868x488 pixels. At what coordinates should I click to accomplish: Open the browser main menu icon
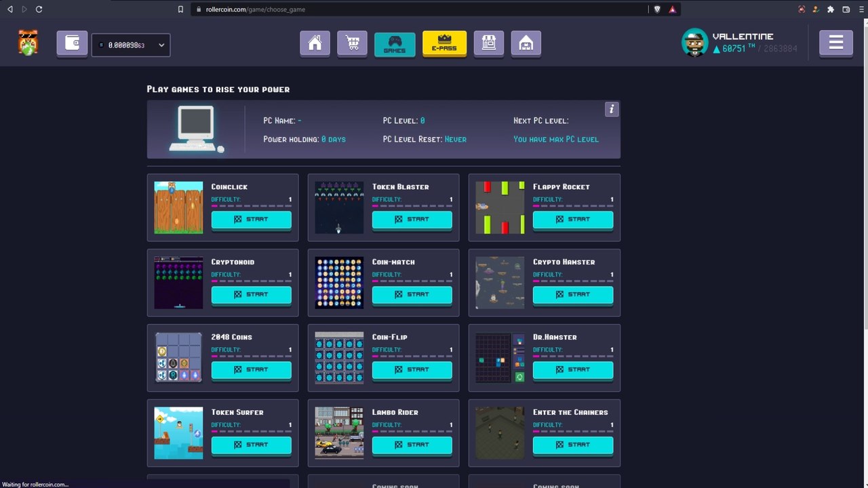860,9
